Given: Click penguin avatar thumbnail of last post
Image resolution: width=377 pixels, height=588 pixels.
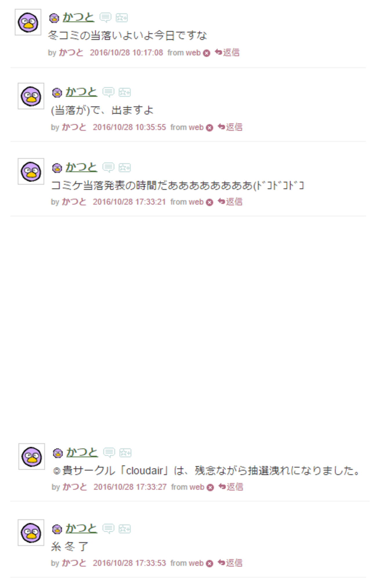Looking at the screenshot, I should click(31, 533).
